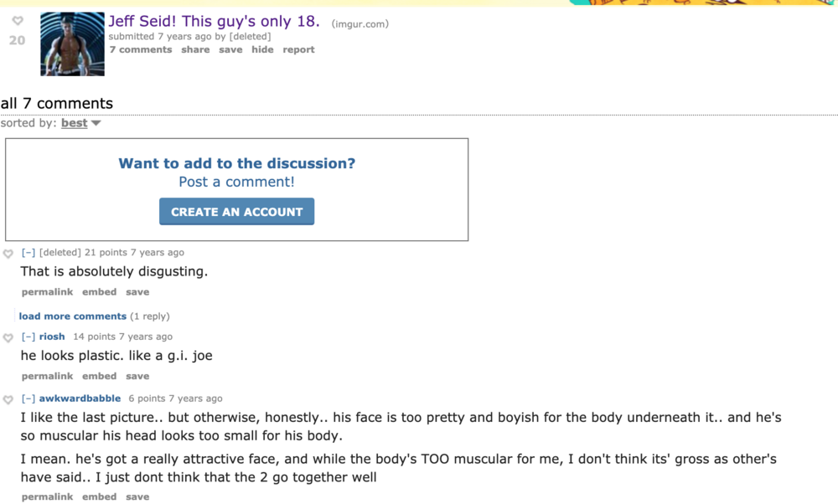Click embed under awkwardbabble's comment

coord(100,497)
